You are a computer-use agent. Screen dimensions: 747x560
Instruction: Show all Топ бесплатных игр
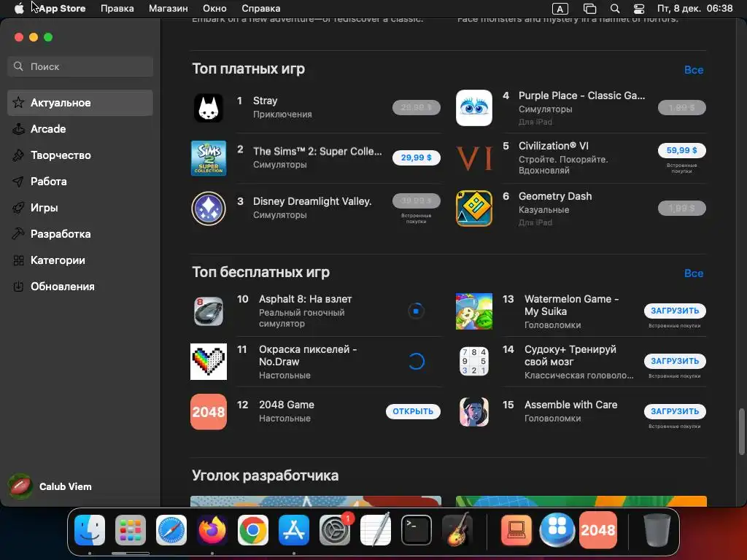tap(694, 273)
